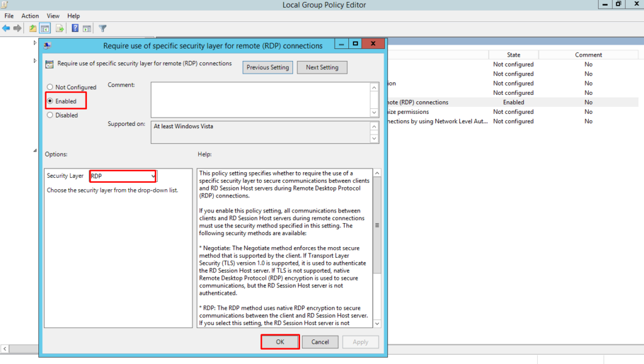
Task: Open the Security Layer dropdown
Action: click(x=153, y=177)
